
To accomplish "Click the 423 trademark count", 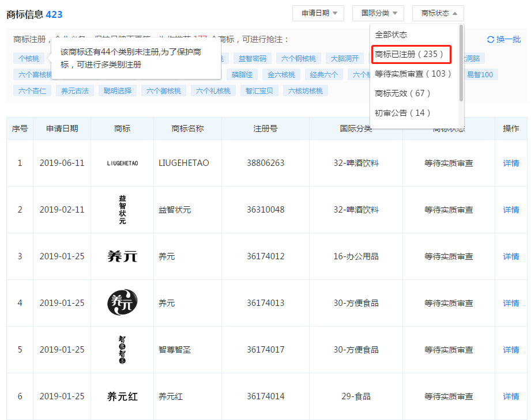I will [54, 14].
